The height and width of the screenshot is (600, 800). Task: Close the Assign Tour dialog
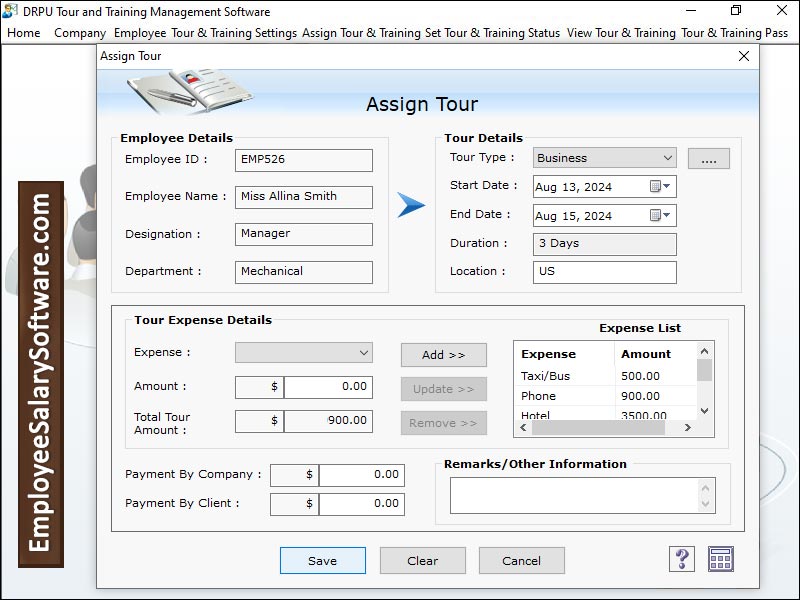tap(743, 57)
